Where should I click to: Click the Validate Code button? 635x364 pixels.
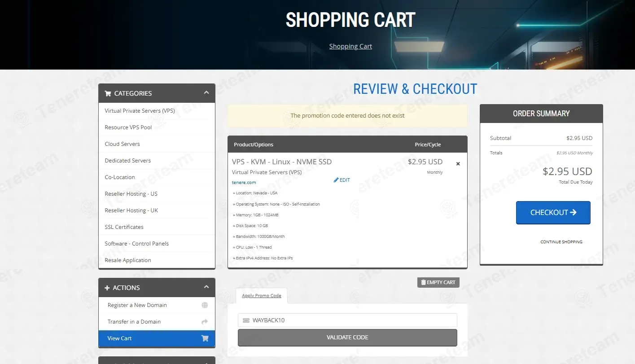click(x=347, y=338)
